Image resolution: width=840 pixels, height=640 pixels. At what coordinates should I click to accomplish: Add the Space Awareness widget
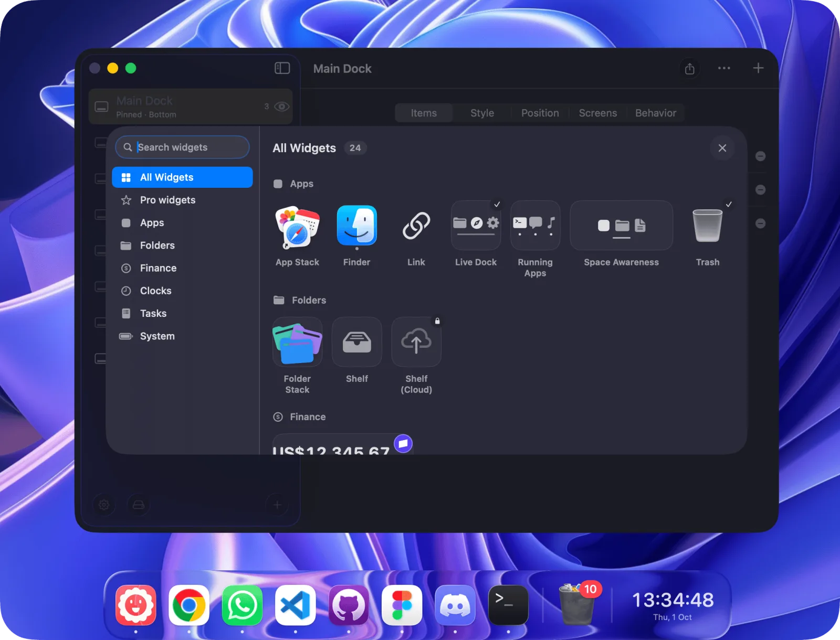pyautogui.click(x=621, y=226)
